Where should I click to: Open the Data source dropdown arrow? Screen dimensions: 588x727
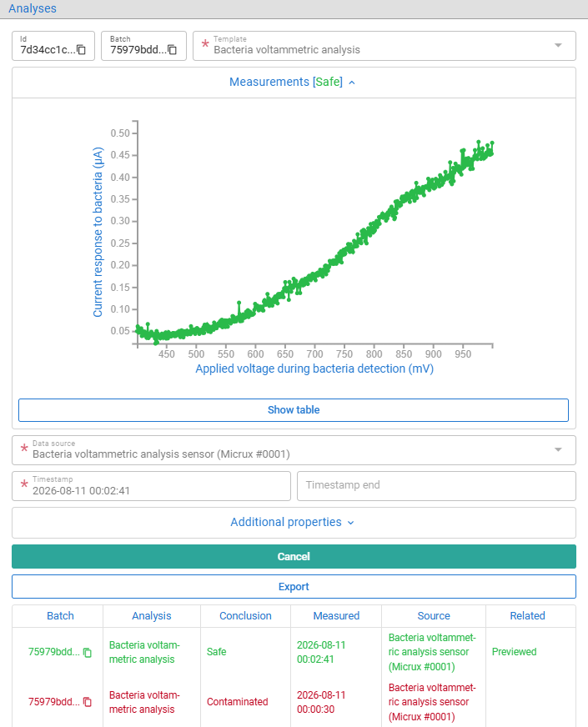tap(558, 449)
